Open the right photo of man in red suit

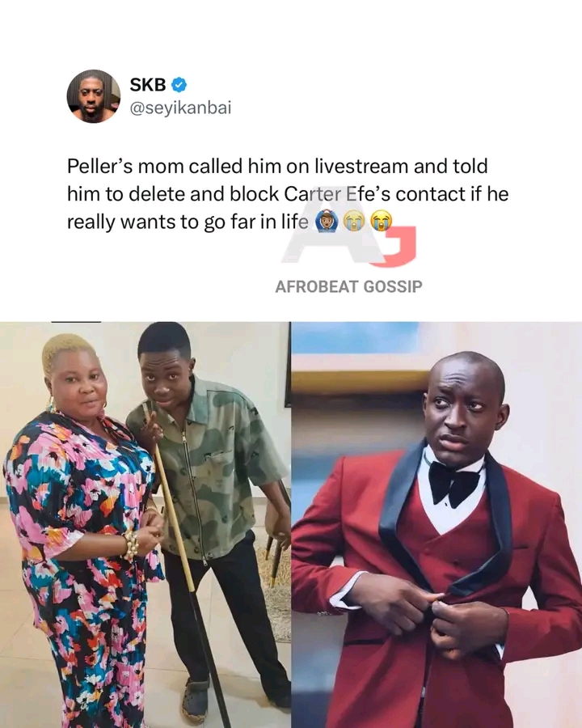436,525
